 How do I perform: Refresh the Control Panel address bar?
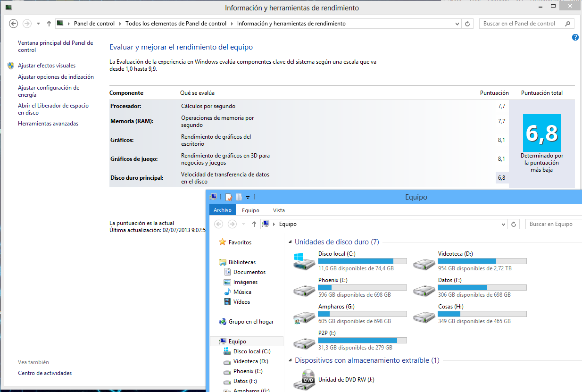pyautogui.click(x=467, y=24)
